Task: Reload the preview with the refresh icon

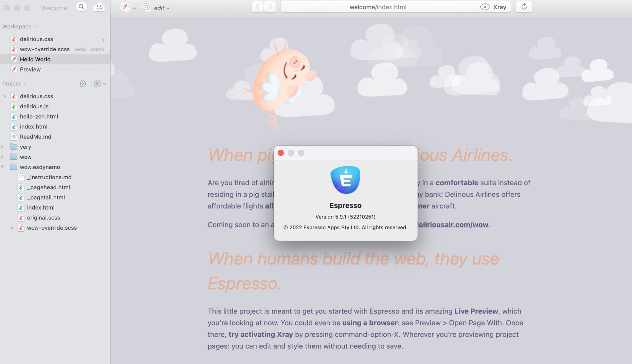Action: (524, 7)
